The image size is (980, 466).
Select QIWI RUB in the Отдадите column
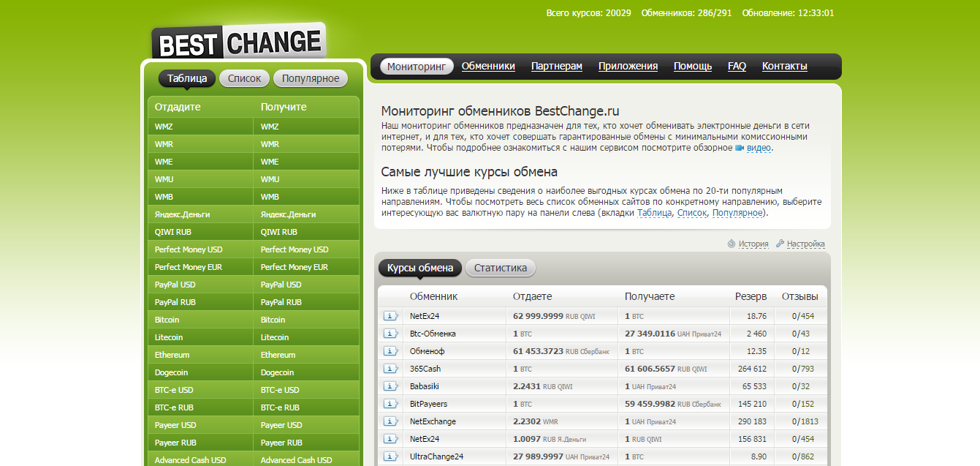point(200,232)
